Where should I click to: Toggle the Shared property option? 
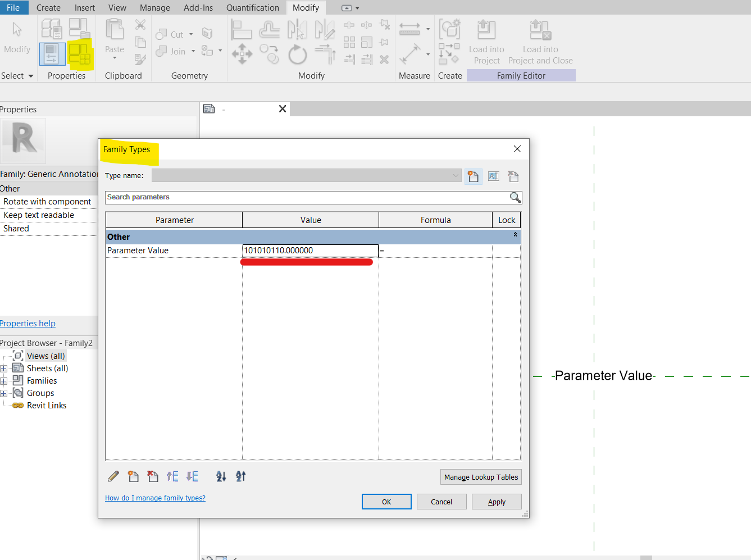[x=16, y=228]
